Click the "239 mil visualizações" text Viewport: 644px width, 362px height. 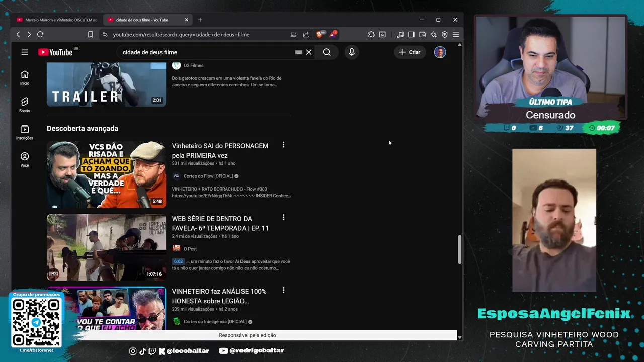coord(193,309)
